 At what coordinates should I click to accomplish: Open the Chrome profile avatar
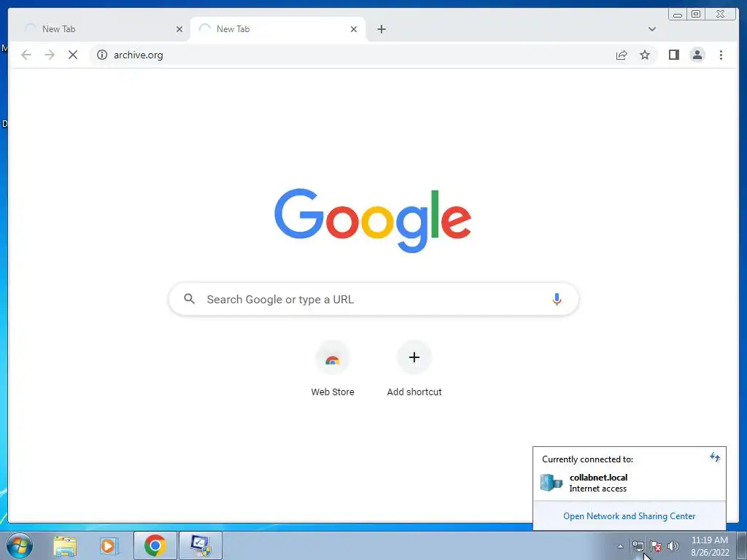pyautogui.click(x=697, y=55)
